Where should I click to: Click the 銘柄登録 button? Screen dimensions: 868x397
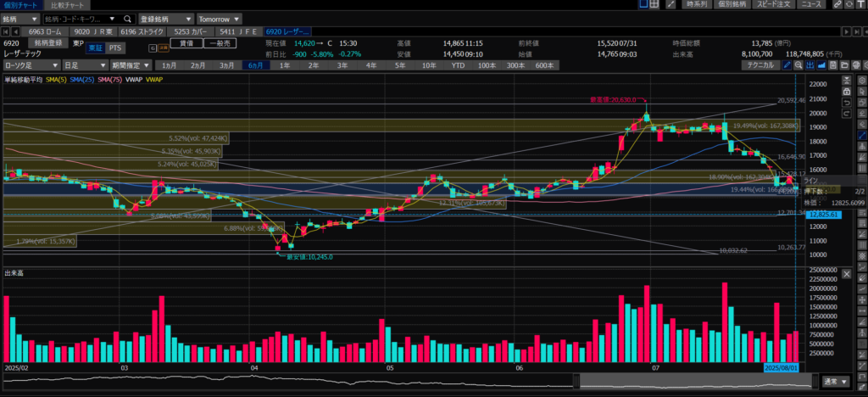coord(48,42)
